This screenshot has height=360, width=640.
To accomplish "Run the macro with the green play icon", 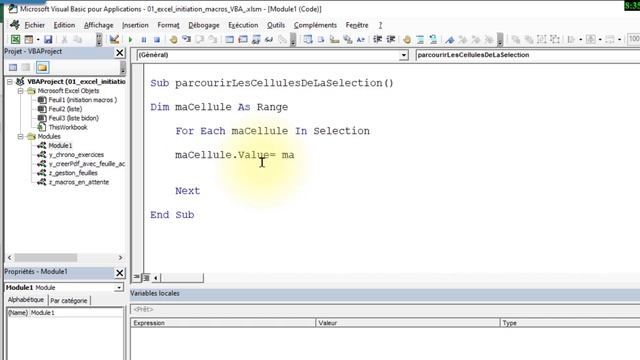I will pyautogui.click(x=131, y=40).
